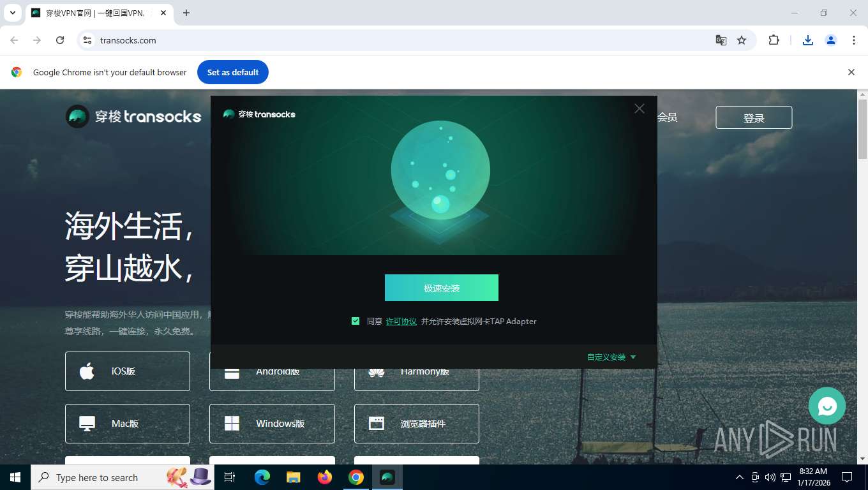Open the Extensions puzzle icon
This screenshot has height=490, width=868.
point(774,40)
